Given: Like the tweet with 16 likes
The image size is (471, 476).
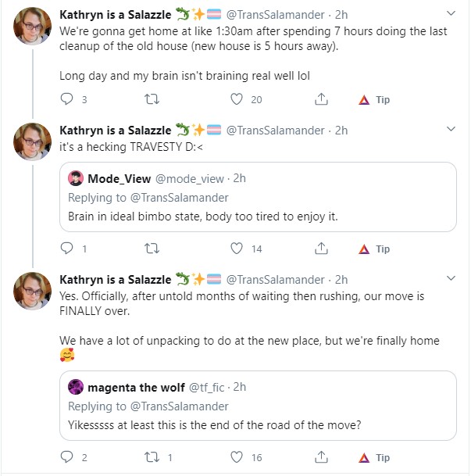Looking at the screenshot, I should pyautogui.click(x=237, y=457).
